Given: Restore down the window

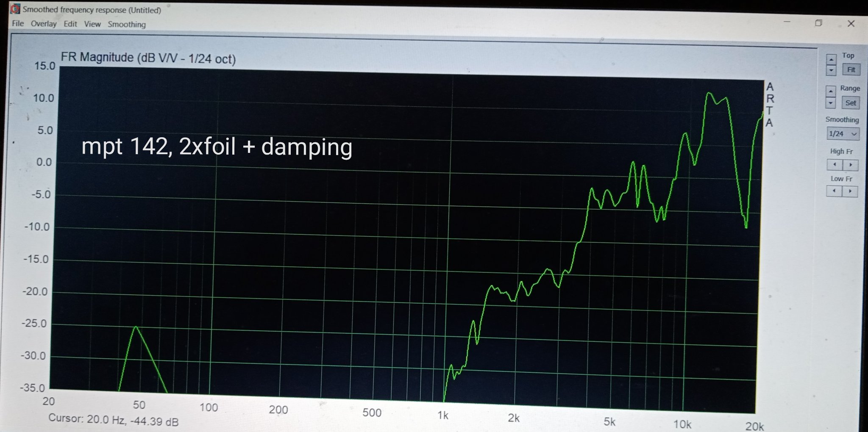Looking at the screenshot, I should 818,23.
